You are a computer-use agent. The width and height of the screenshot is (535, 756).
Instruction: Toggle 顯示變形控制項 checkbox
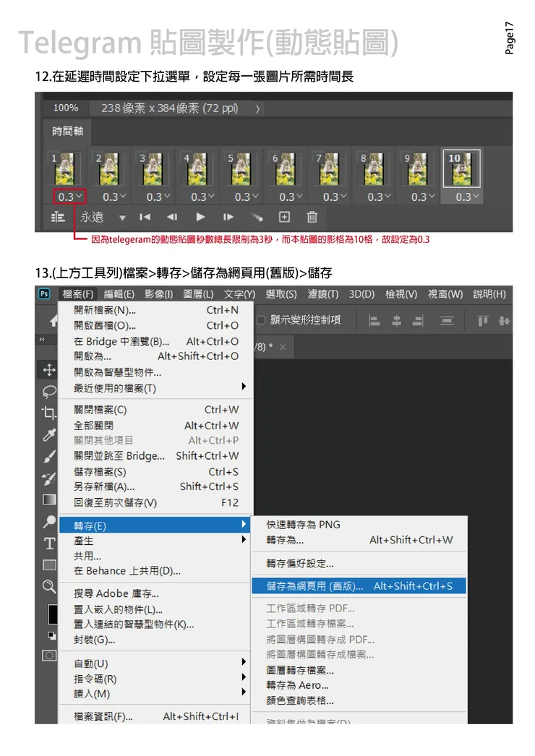[261, 320]
